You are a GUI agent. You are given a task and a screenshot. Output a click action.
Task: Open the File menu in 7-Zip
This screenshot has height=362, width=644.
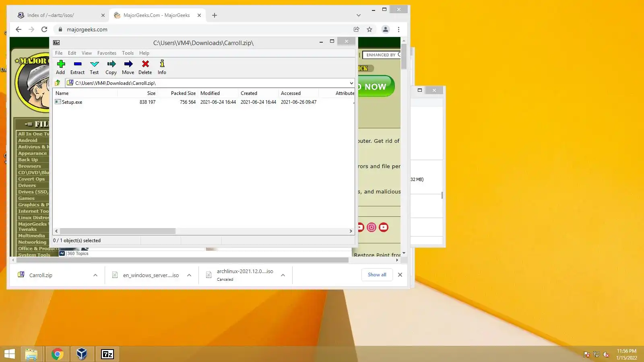59,53
